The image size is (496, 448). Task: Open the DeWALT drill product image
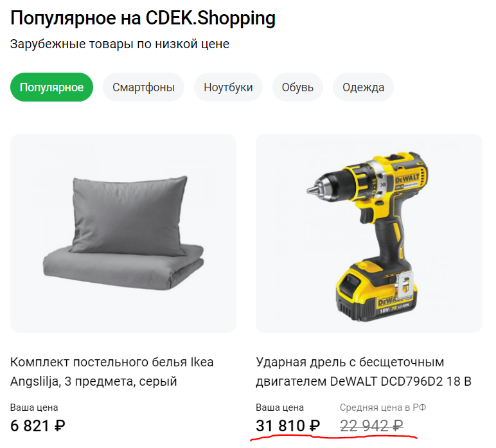coord(369,233)
